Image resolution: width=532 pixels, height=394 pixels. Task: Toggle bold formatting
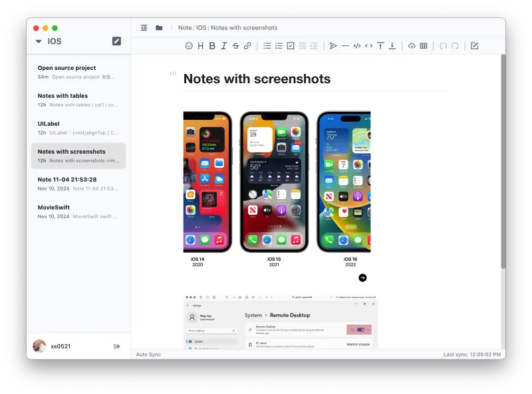point(212,46)
